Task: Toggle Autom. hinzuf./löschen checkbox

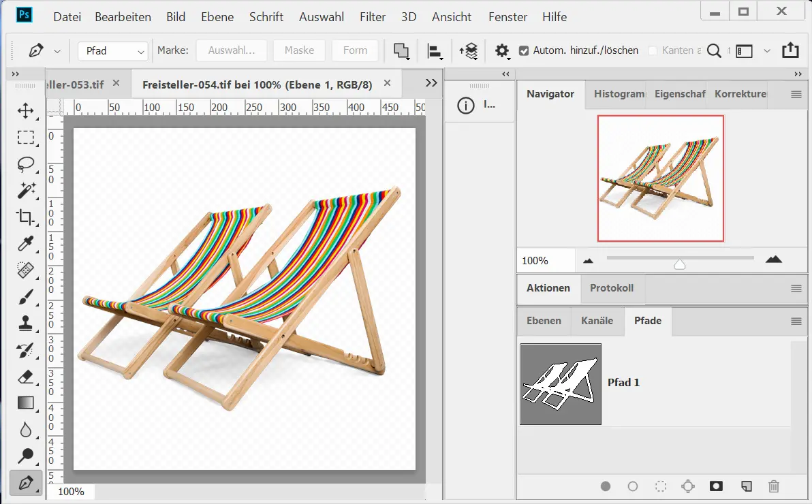Action: (x=524, y=50)
